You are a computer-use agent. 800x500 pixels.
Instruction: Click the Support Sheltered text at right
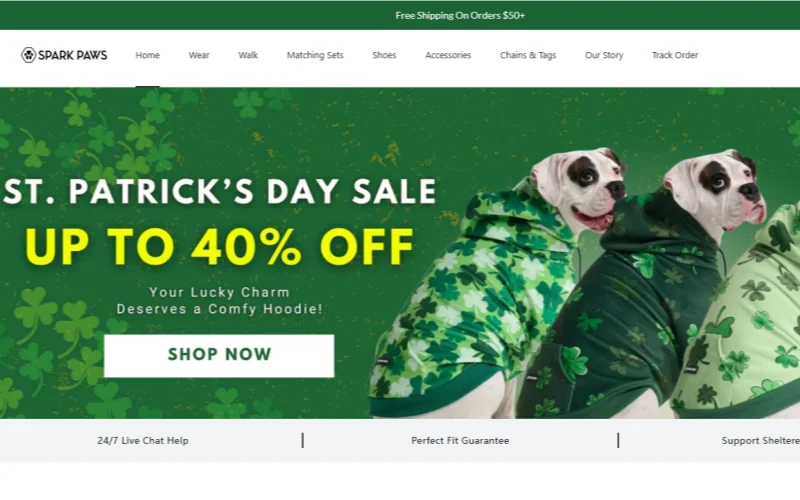tap(761, 440)
